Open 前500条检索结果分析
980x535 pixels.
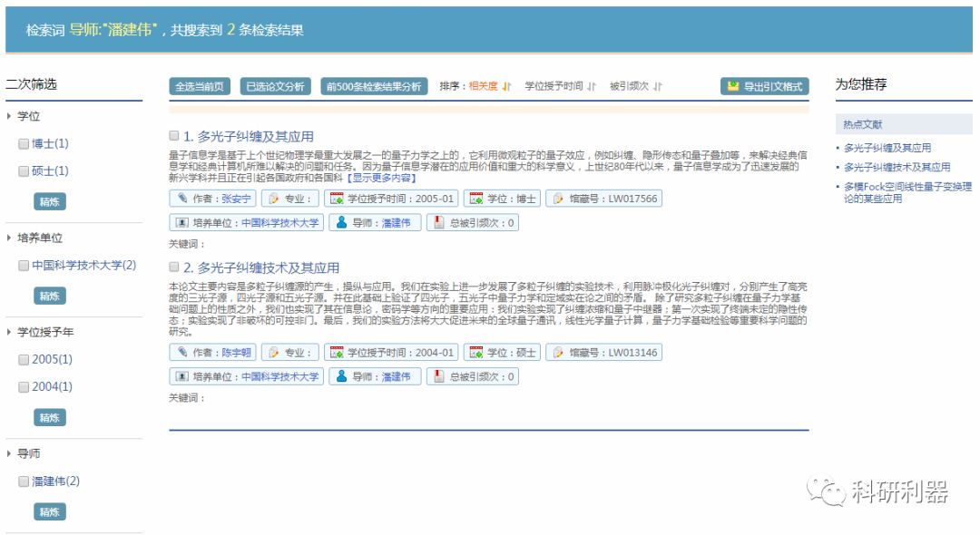[372, 87]
